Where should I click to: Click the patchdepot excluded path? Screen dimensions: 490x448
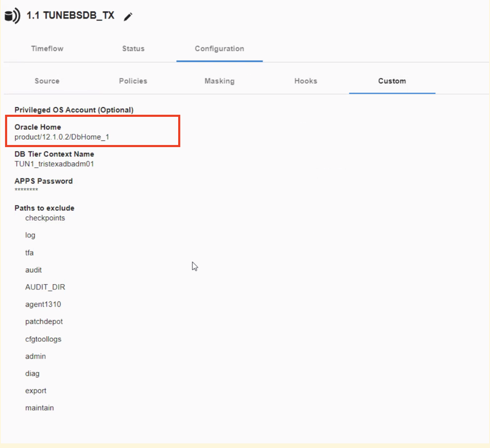coord(44,322)
